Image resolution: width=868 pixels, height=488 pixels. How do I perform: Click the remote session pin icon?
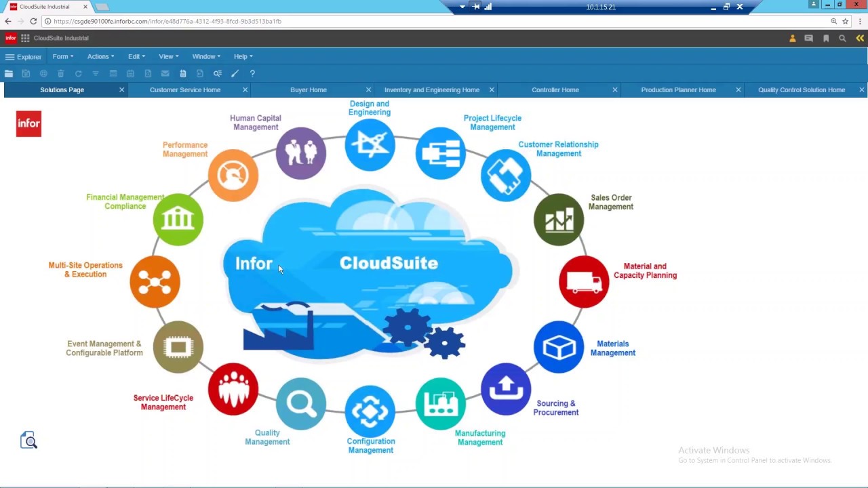pos(476,7)
